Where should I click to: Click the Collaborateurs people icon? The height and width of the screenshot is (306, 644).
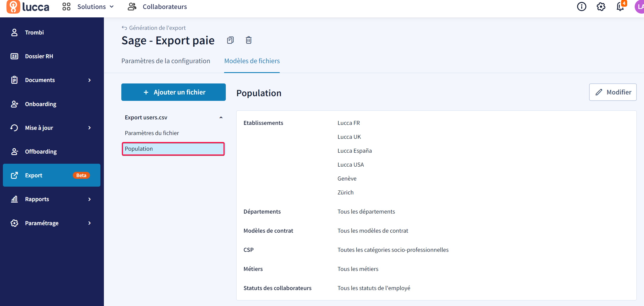pos(132,7)
